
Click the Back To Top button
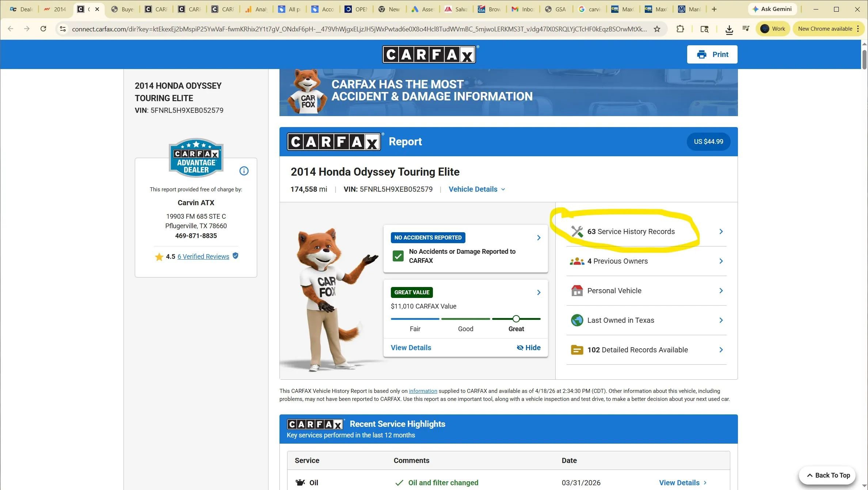(827, 475)
